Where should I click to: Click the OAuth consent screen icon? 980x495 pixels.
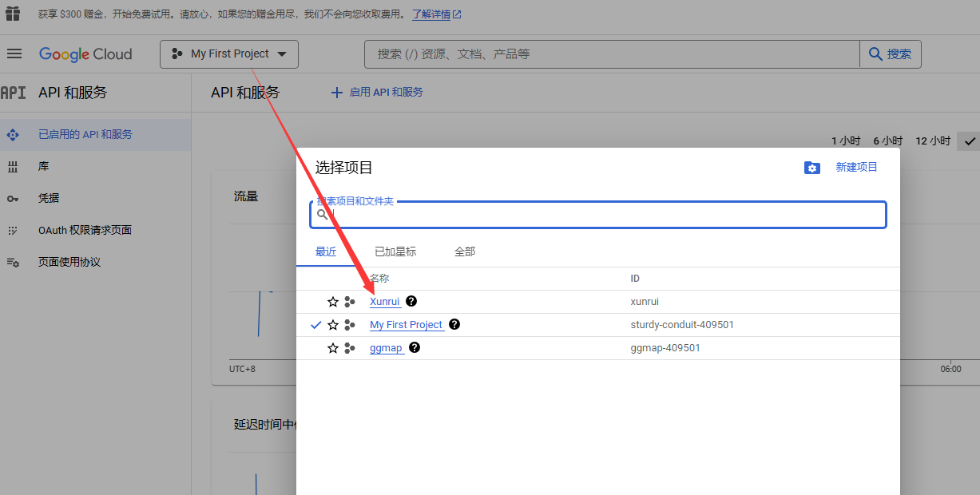13,230
